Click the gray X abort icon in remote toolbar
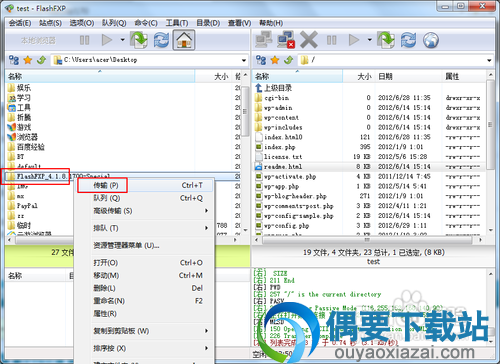Screen dimensions: 500x364 point(309,40)
